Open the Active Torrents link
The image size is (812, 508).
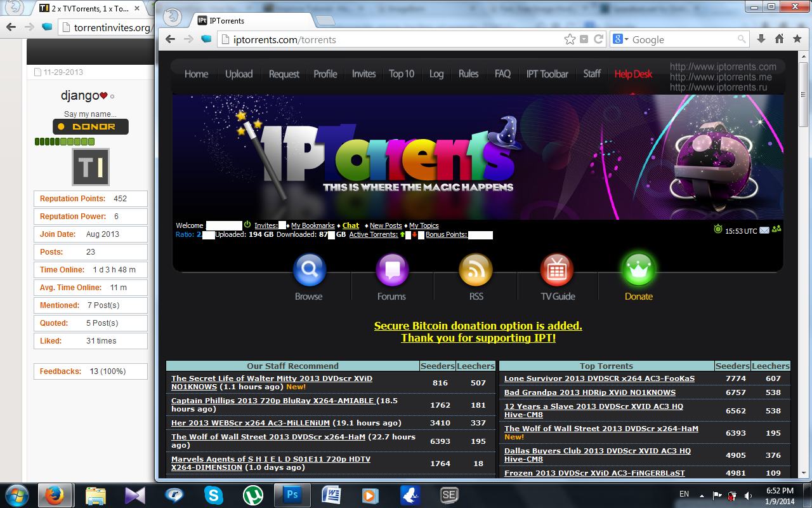pyautogui.click(x=373, y=234)
